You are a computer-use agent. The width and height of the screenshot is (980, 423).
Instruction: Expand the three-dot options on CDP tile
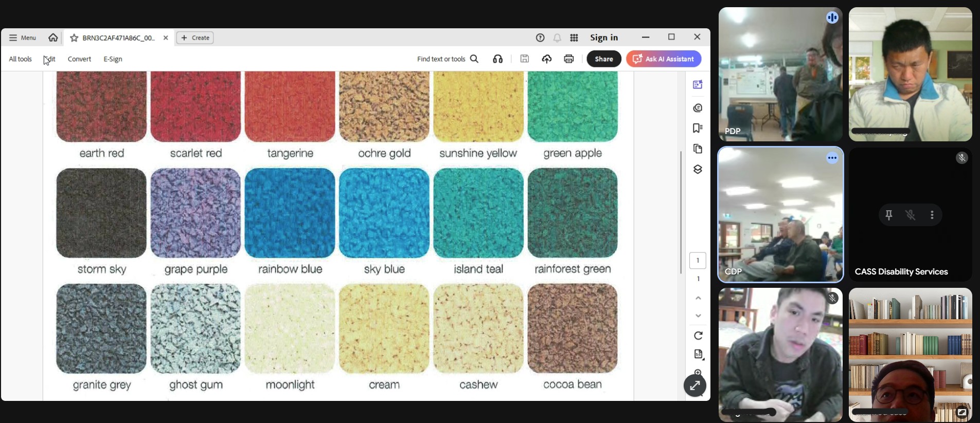(832, 158)
